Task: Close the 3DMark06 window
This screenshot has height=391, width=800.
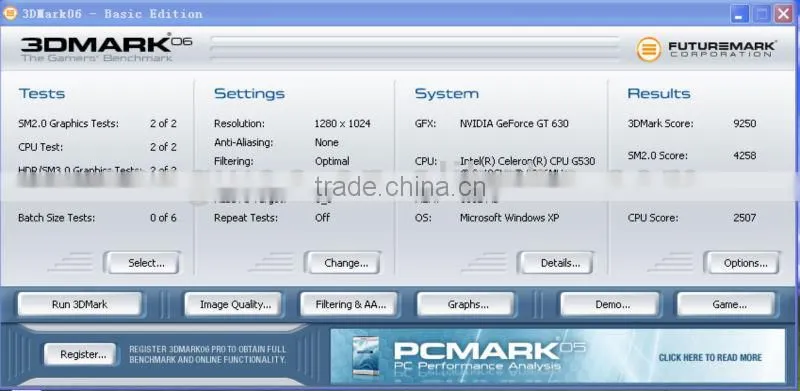Action: pos(783,14)
